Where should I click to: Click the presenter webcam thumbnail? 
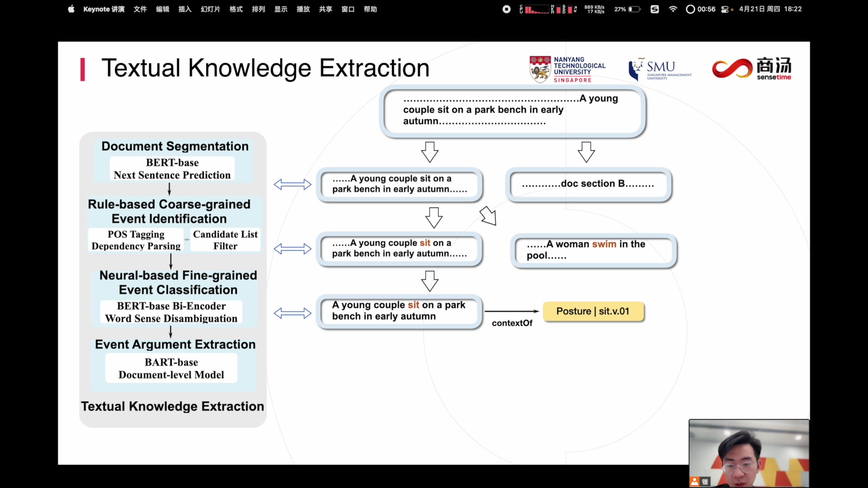point(749,453)
